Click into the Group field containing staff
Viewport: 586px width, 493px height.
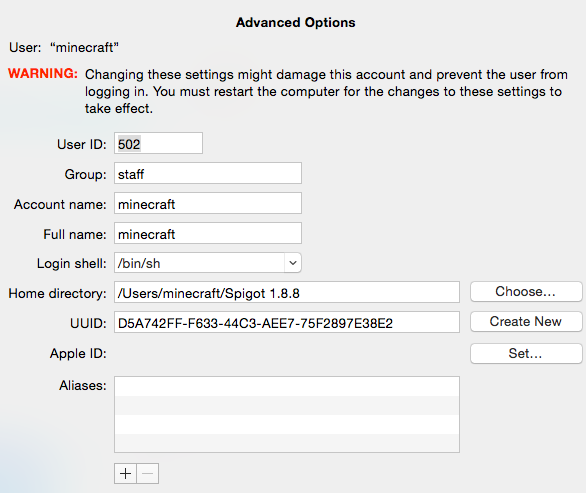point(208,173)
